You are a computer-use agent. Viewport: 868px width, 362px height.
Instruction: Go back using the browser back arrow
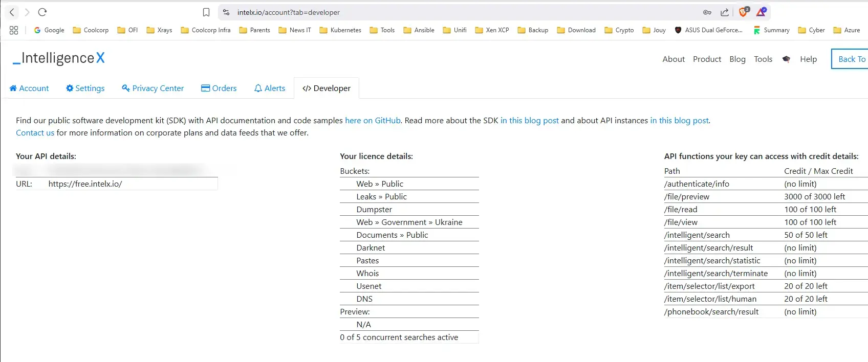[12, 12]
